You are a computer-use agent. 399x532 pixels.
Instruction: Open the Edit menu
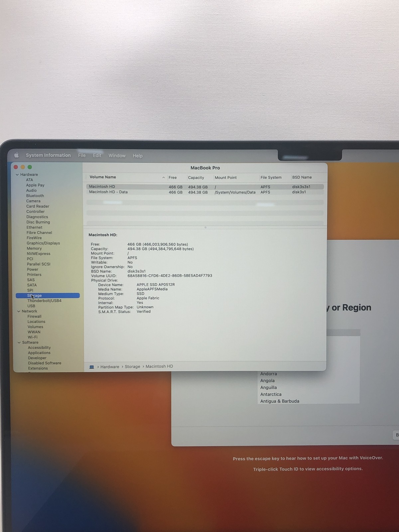tap(97, 156)
